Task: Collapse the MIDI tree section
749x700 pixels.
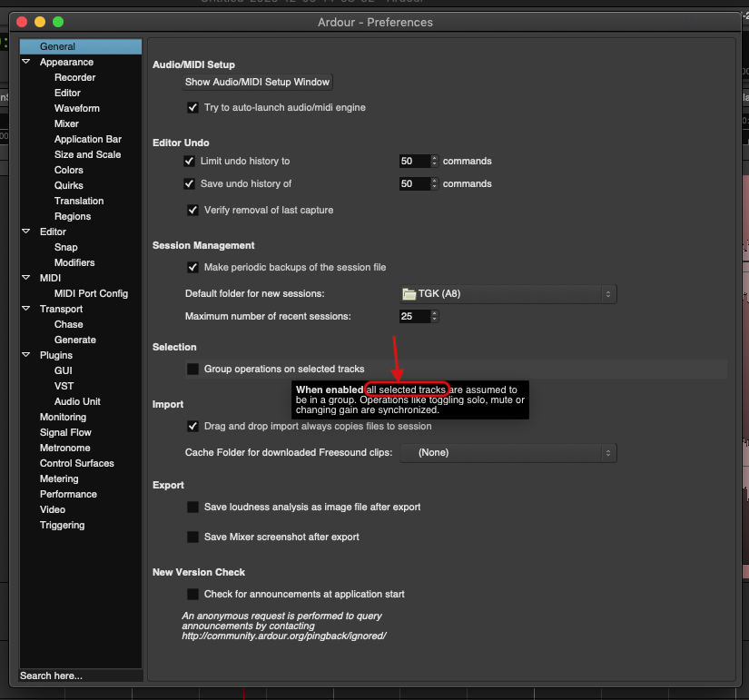Action: pyautogui.click(x=26, y=279)
